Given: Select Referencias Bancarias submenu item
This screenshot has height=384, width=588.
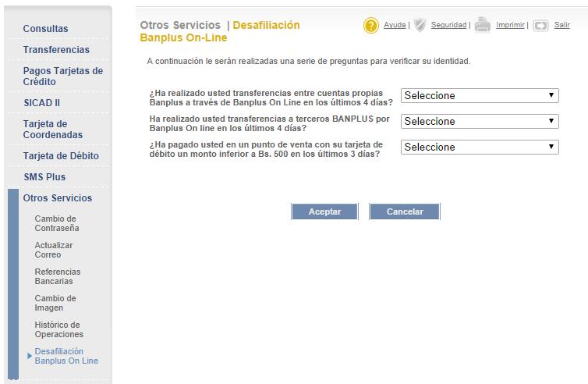Looking at the screenshot, I should pos(58,276).
